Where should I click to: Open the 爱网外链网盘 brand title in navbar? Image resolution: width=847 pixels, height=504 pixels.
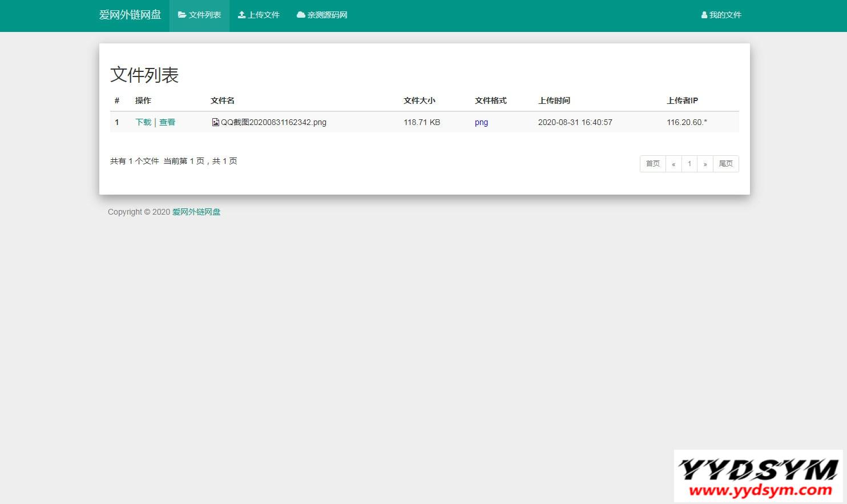point(130,15)
